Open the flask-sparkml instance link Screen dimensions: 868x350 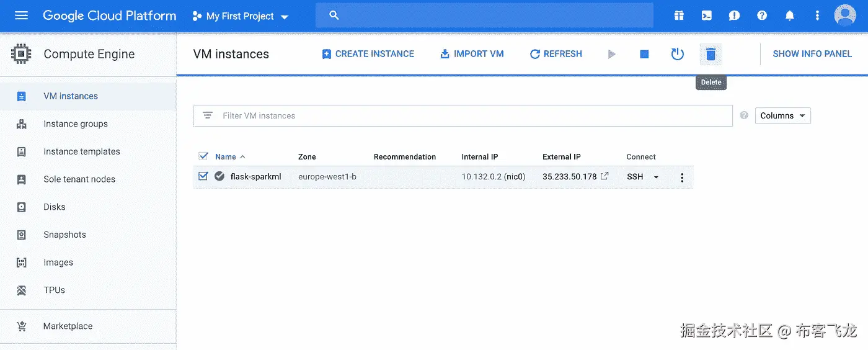coord(255,177)
